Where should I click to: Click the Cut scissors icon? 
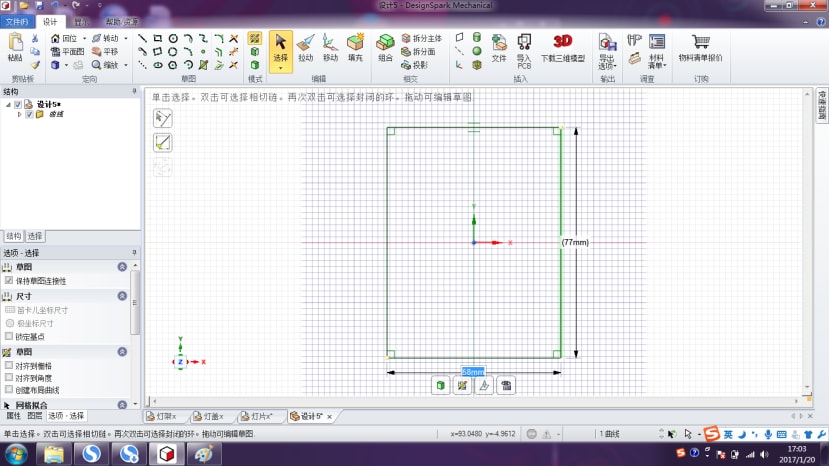(35, 39)
